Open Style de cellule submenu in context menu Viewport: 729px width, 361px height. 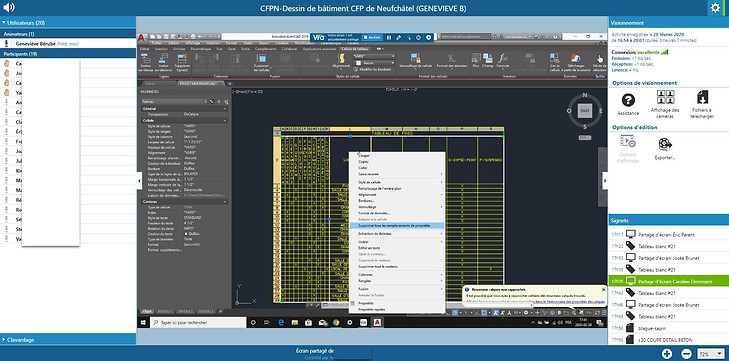tap(397, 182)
